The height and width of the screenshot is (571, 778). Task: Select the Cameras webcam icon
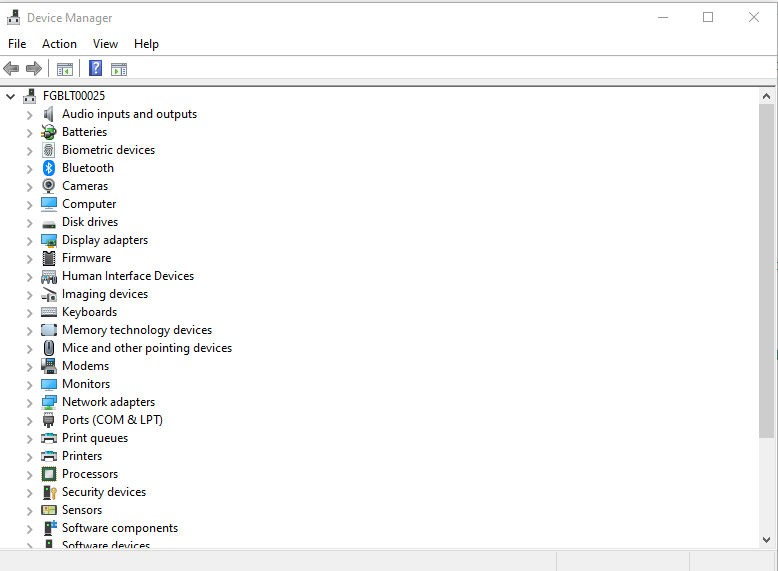49,186
